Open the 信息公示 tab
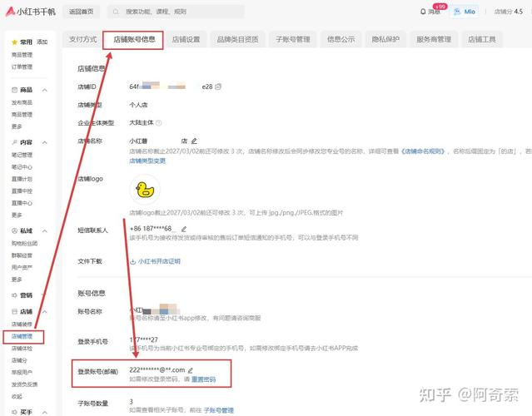This screenshot has height=416, width=532. click(341, 39)
